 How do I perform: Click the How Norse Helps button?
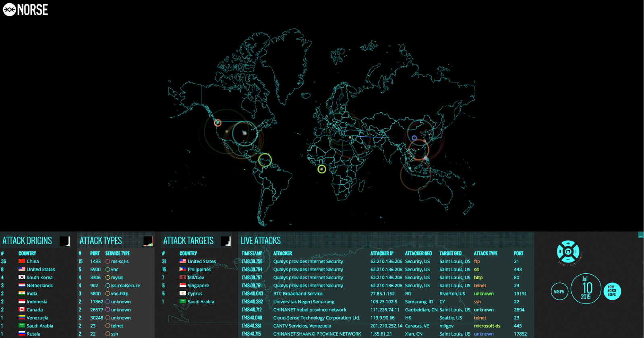click(612, 291)
